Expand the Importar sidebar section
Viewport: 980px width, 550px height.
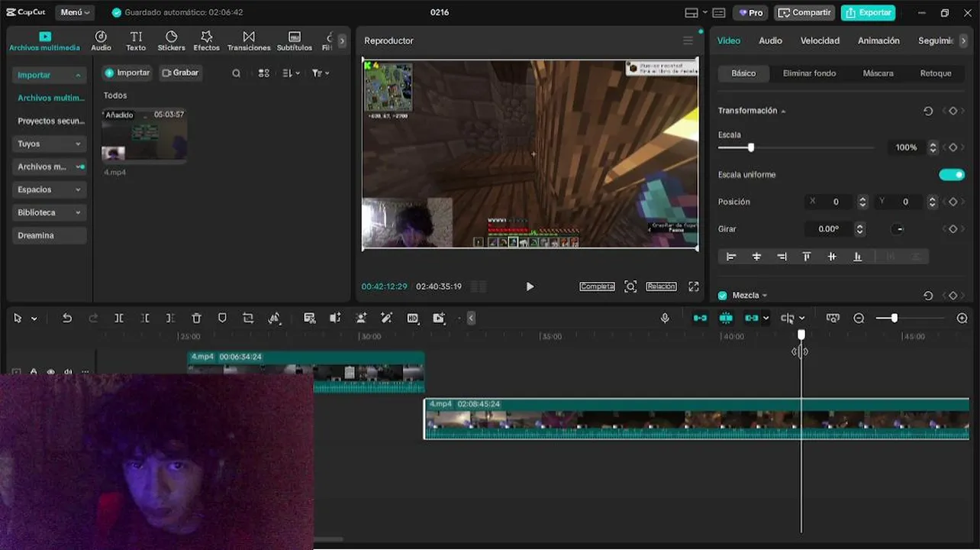[x=49, y=75]
